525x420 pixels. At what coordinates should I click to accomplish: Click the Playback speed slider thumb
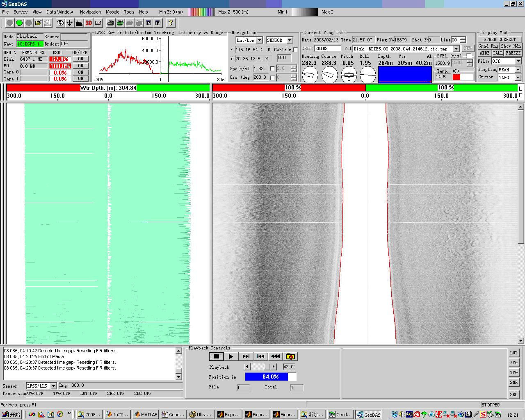[x=267, y=367]
